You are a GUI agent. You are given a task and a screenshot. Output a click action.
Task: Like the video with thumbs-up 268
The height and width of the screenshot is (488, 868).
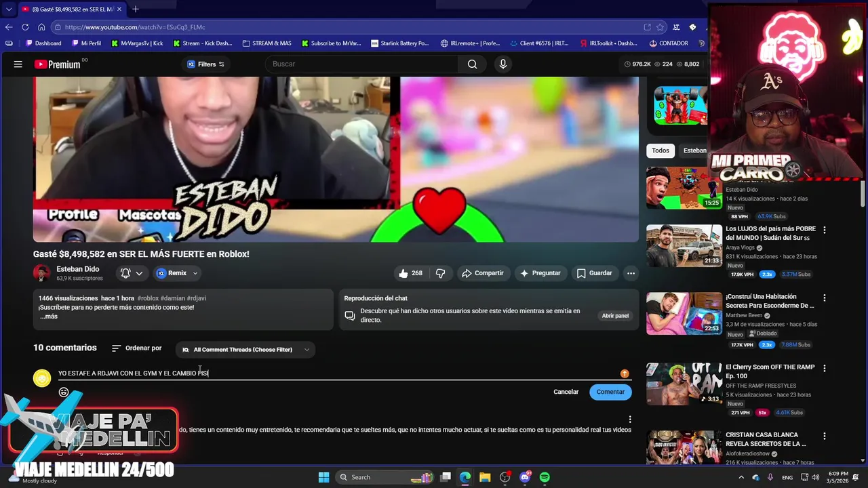[x=411, y=273]
